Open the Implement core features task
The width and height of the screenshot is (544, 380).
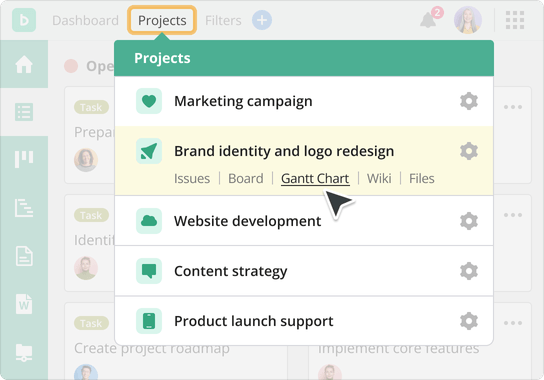coord(399,348)
